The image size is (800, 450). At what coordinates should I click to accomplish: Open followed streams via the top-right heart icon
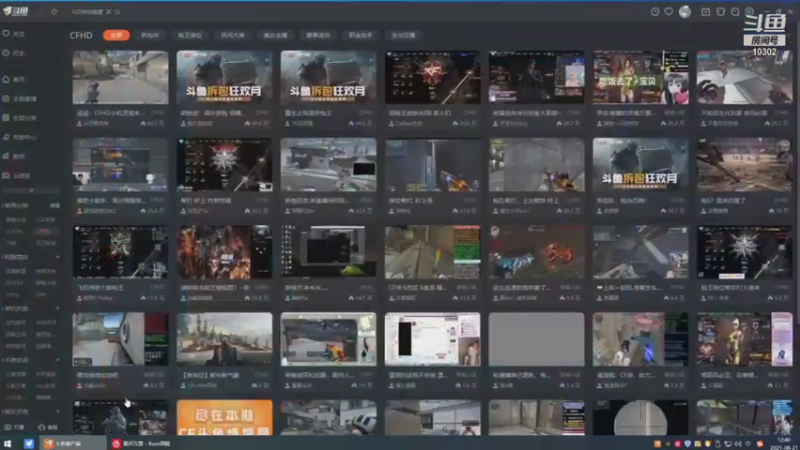[668, 11]
